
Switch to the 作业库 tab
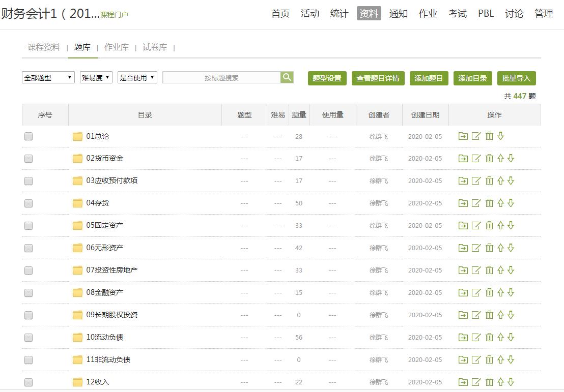(117, 47)
